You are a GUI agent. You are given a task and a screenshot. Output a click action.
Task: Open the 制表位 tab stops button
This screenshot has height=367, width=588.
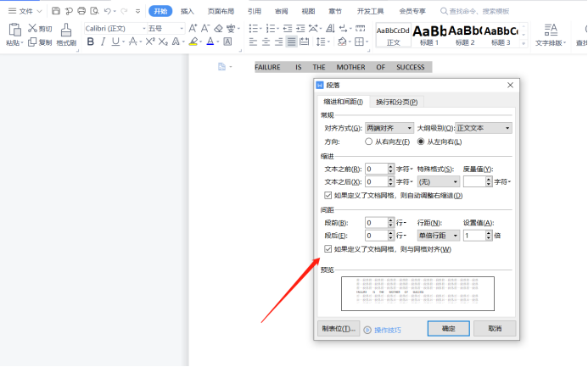click(x=339, y=328)
